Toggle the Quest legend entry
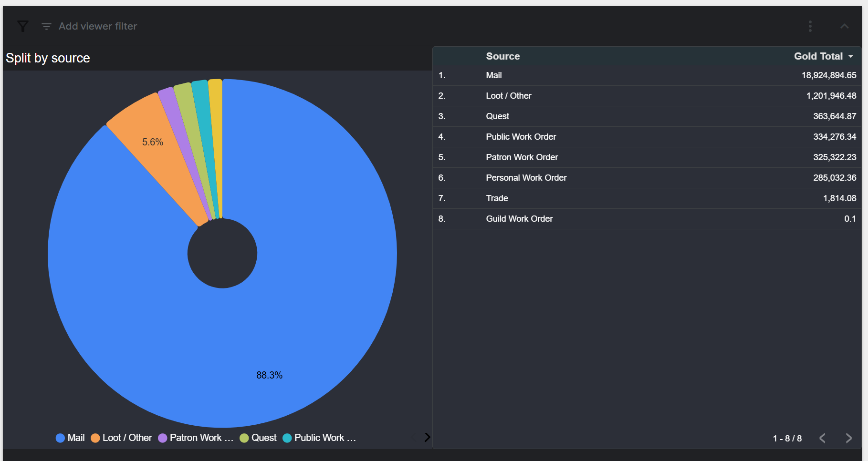868x461 pixels. pos(258,438)
